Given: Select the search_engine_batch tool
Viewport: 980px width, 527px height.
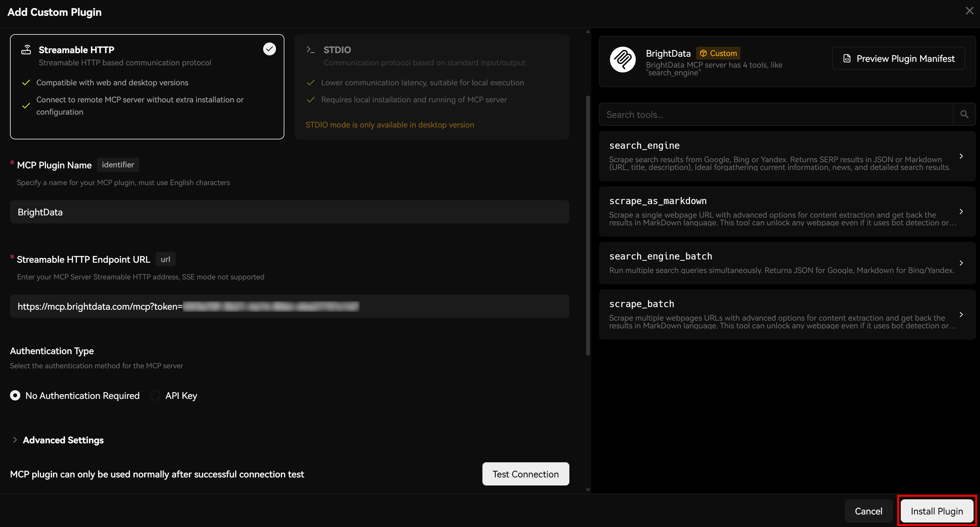Looking at the screenshot, I should tap(961, 263).
